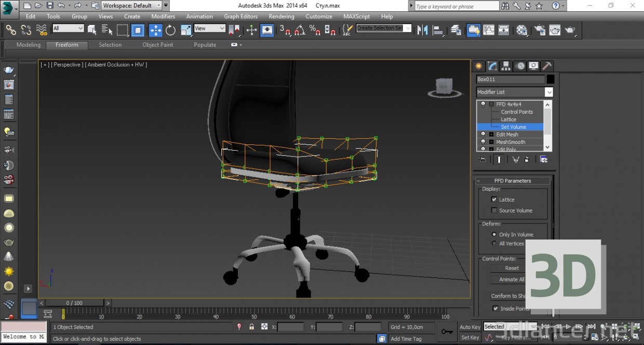Screen dimensions: 644x345
Task: Click the Box011 object color swatch
Action: [x=551, y=79]
